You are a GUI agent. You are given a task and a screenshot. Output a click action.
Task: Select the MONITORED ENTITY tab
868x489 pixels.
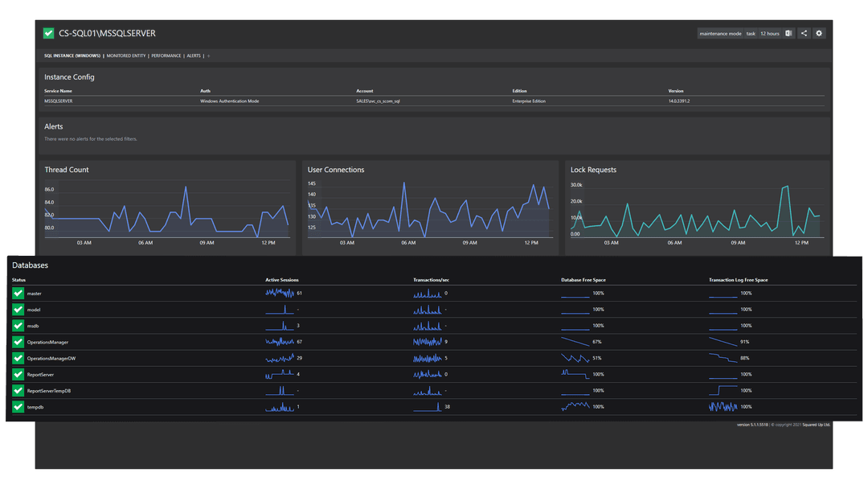tap(126, 55)
